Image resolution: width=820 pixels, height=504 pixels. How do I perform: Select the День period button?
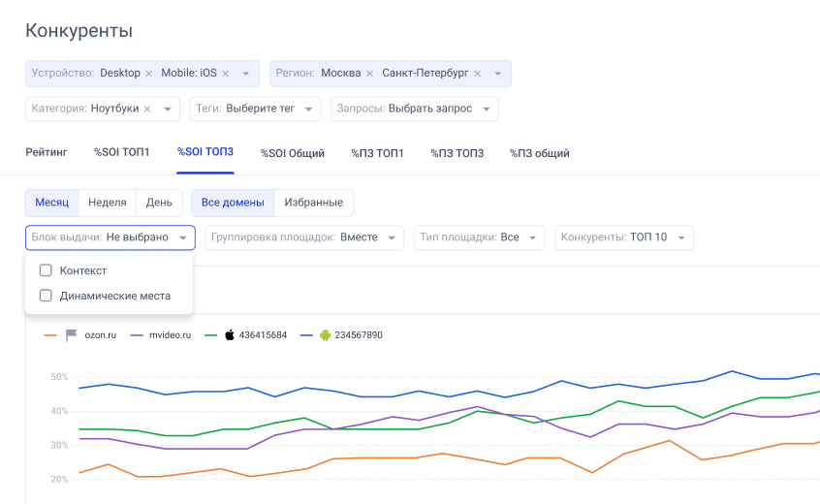coord(159,203)
